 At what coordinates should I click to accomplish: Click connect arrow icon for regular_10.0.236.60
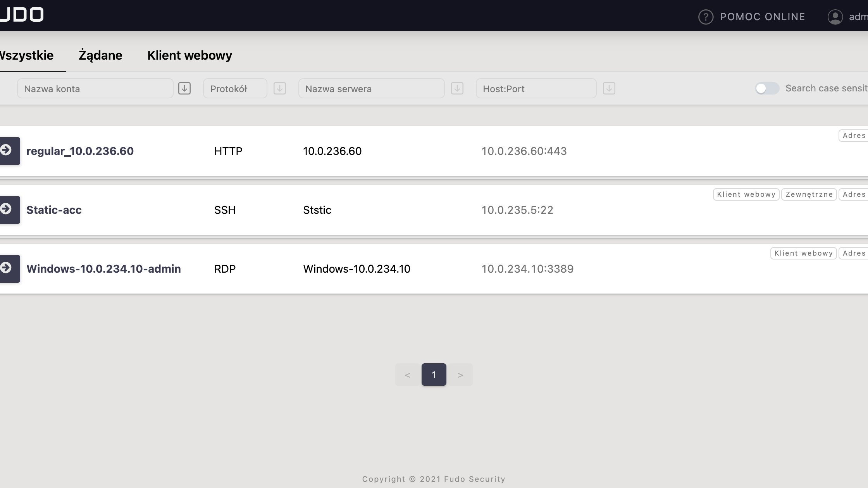(x=7, y=151)
